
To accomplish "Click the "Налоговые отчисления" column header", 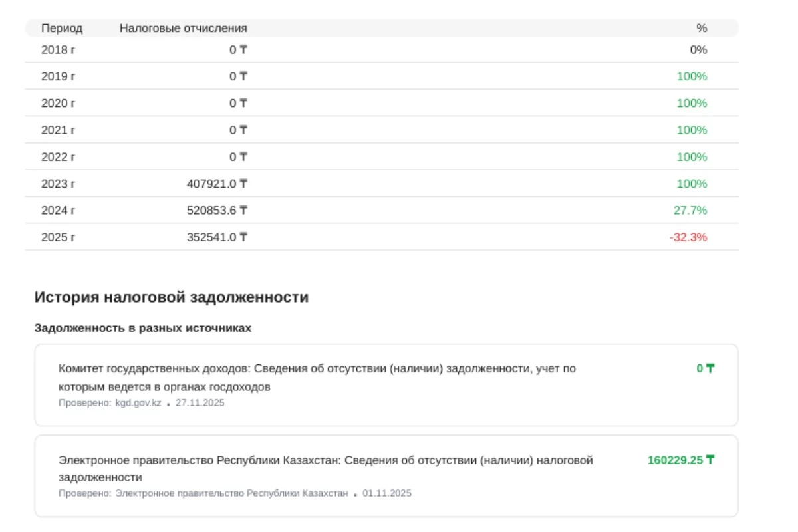I will click(x=183, y=28).
